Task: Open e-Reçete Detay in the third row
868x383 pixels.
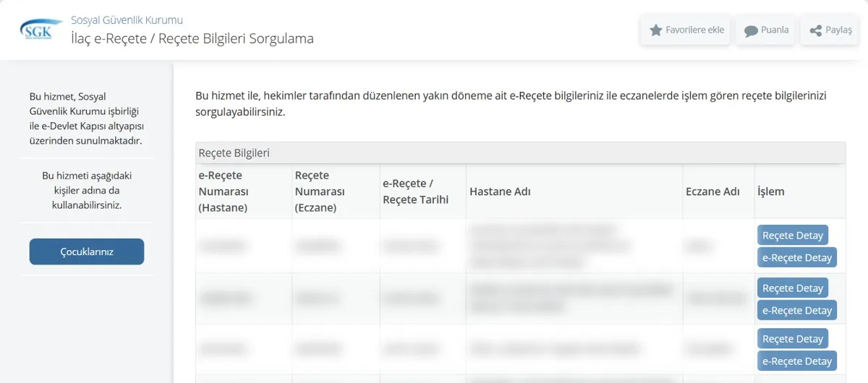Action: click(797, 361)
